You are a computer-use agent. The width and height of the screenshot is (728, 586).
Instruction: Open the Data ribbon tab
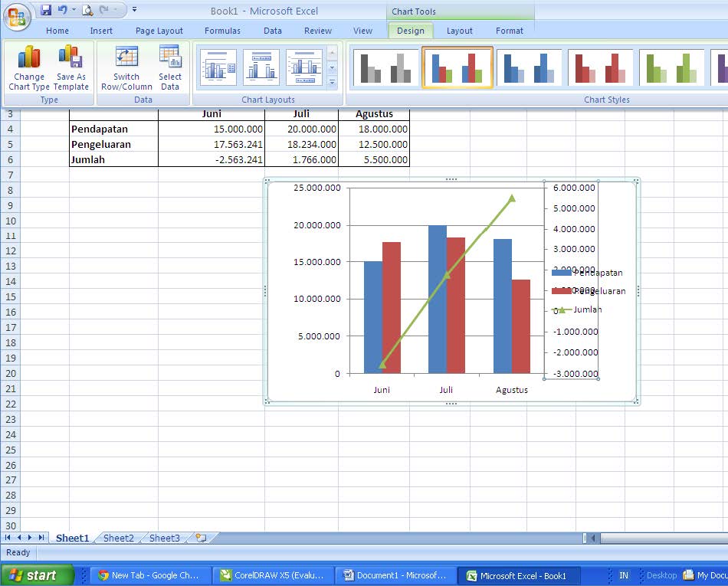click(273, 31)
